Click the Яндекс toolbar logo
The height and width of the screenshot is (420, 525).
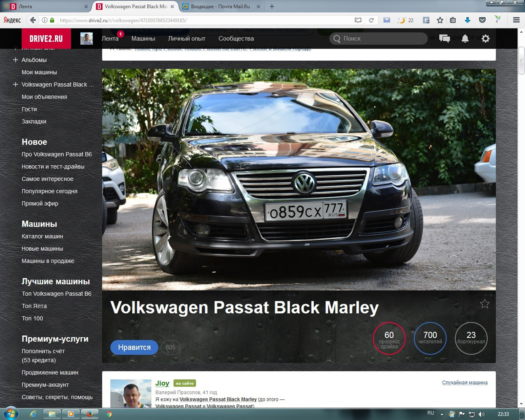(12, 20)
